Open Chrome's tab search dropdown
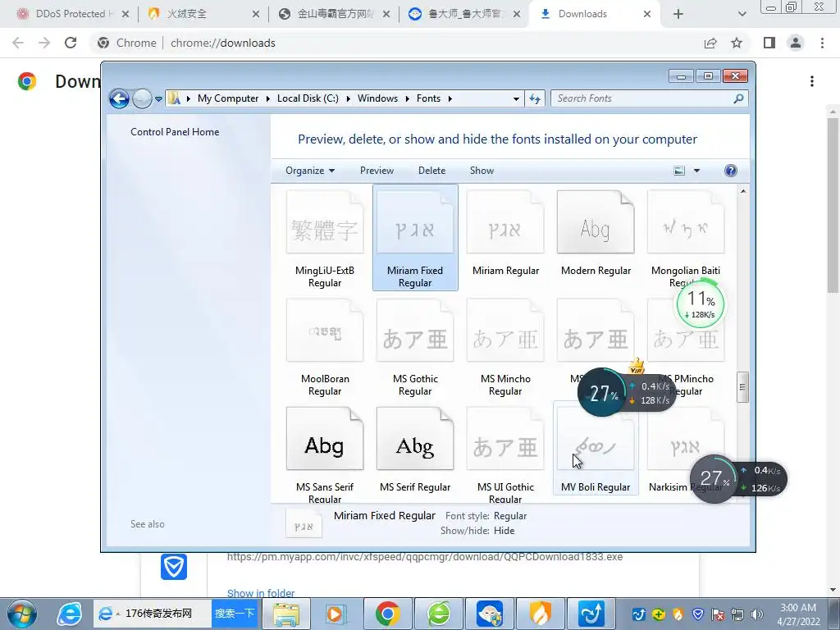840x630 pixels. [x=742, y=14]
